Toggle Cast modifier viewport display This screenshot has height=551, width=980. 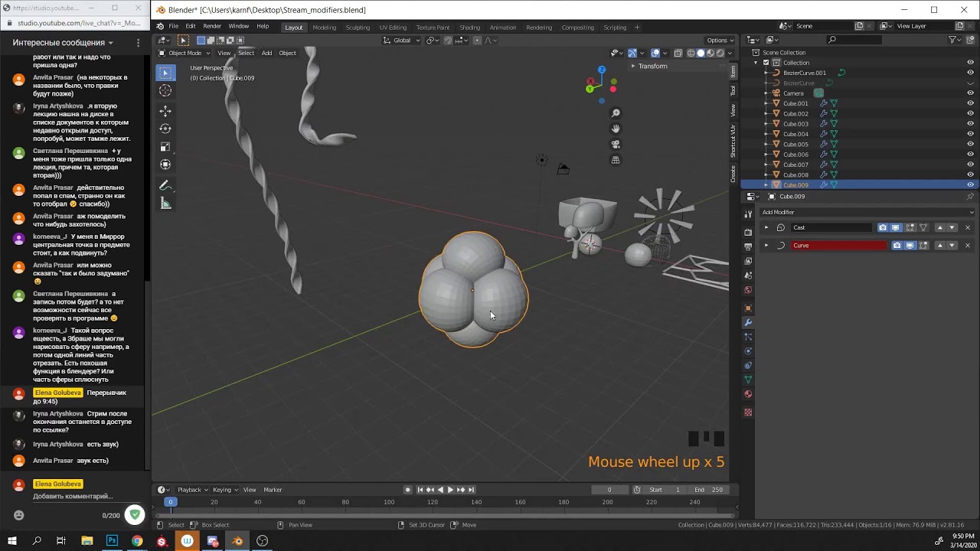click(896, 227)
